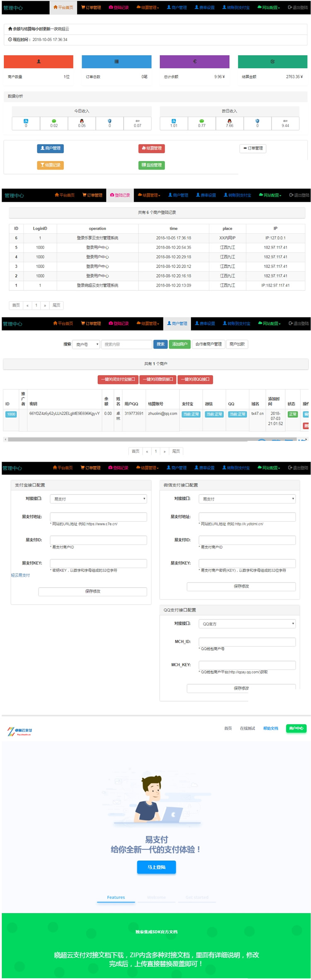Screen dimensions: 311x980
Task: Follow the 轻云易支付 link
Action: [20, 575]
